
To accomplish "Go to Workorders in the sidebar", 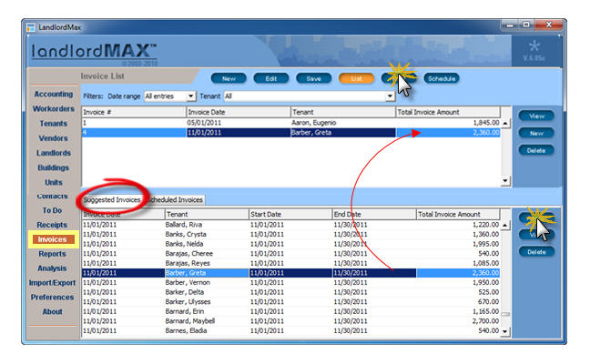I will 54,108.
